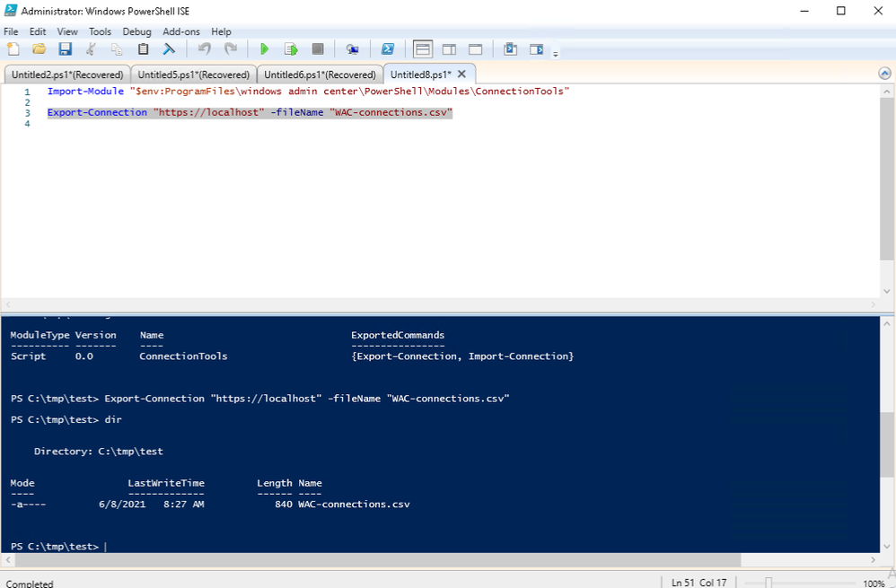Open the Debug menu

tap(137, 31)
